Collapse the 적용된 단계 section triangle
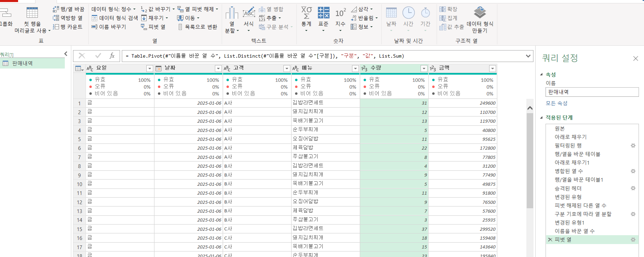Image resolution: width=644 pixels, height=257 pixels. [541, 118]
